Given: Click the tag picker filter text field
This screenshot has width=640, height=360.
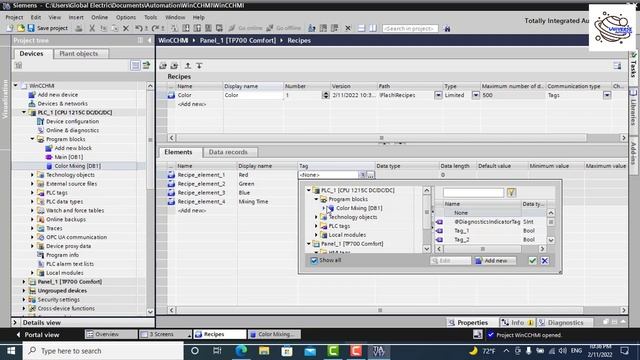Looking at the screenshot, I should pyautogui.click(x=473, y=192).
